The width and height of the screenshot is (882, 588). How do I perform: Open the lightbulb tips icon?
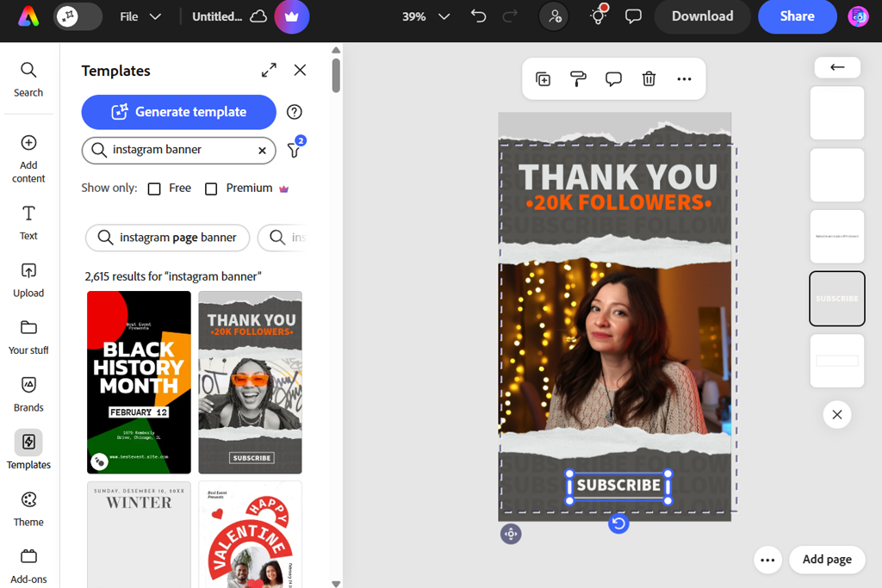599,15
